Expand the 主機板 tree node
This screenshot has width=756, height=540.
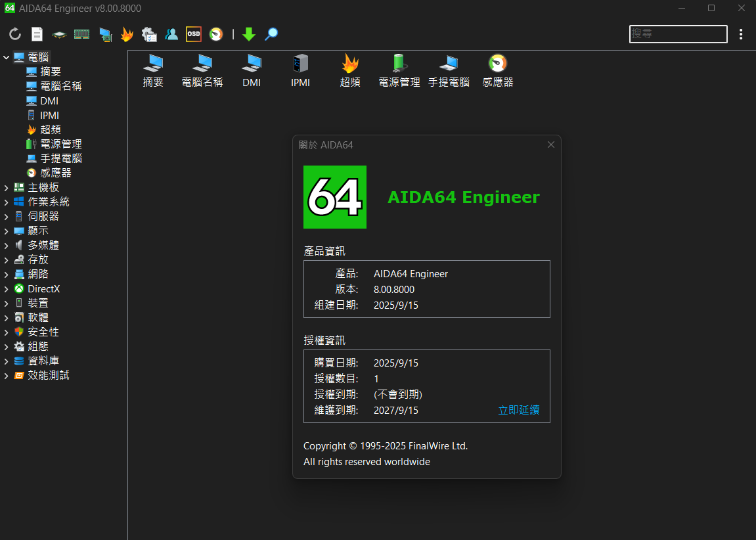pos(7,188)
